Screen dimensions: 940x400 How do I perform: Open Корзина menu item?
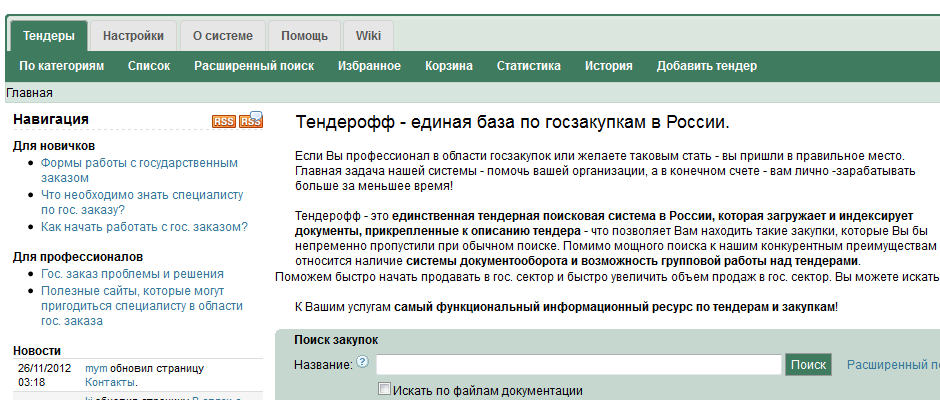tap(449, 66)
